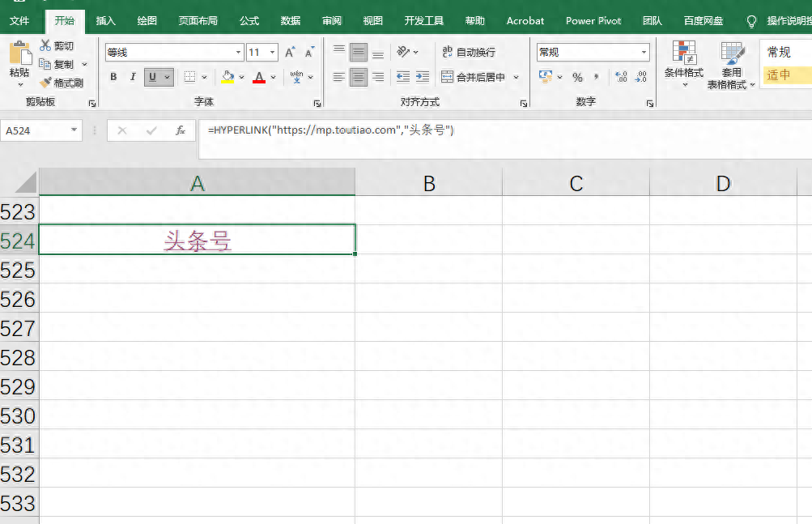The width and height of the screenshot is (812, 524).
Task: Open the 头条号 hyperlink in A524
Action: click(198, 241)
